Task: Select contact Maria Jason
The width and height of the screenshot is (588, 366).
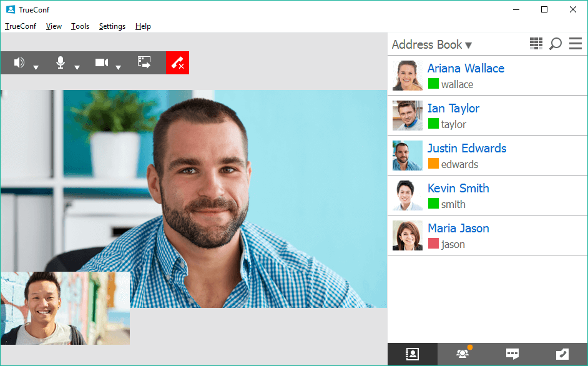Action: click(488, 235)
